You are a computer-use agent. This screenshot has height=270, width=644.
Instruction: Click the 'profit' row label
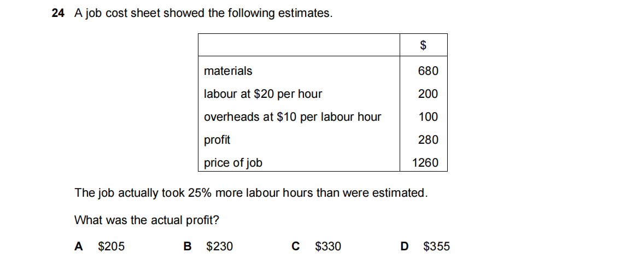(x=217, y=140)
